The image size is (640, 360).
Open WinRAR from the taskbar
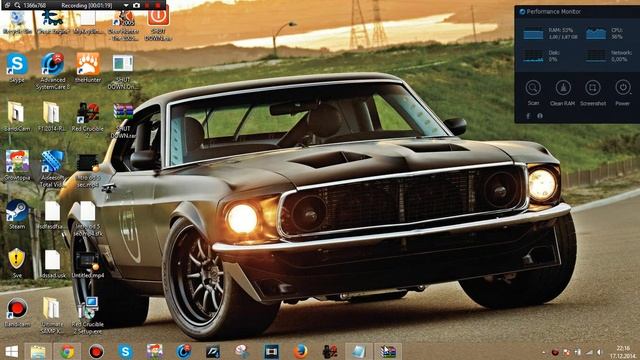pyautogui.click(x=388, y=351)
